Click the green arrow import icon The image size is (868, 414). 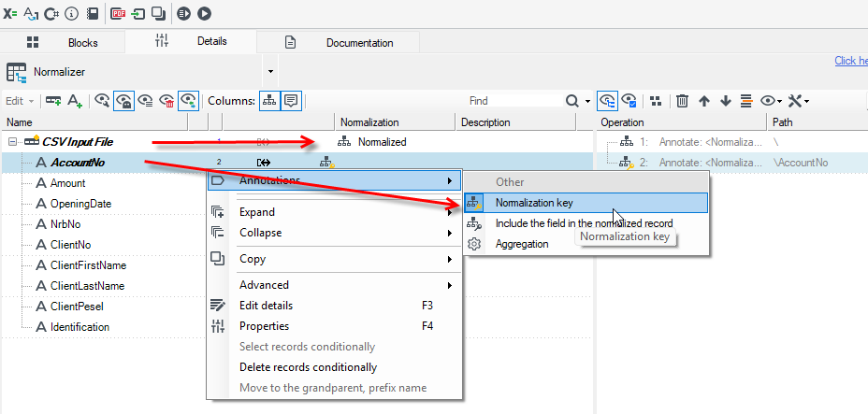point(137,13)
